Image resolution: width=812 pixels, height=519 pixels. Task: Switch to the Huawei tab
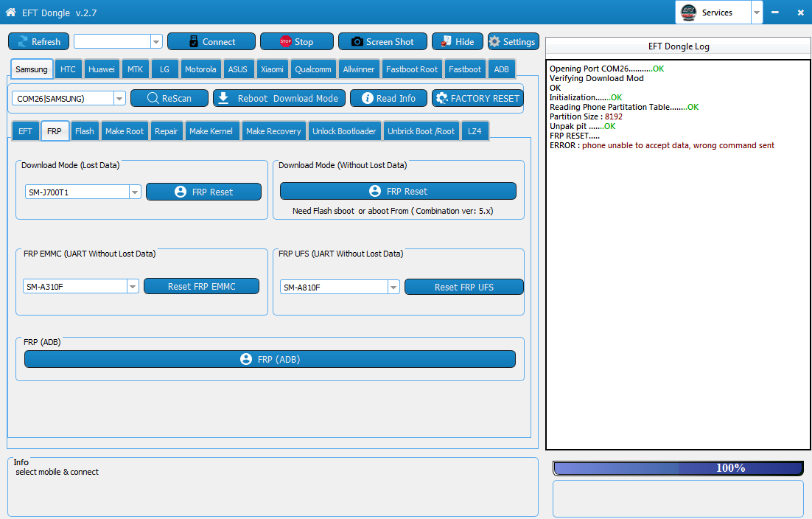point(102,69)
